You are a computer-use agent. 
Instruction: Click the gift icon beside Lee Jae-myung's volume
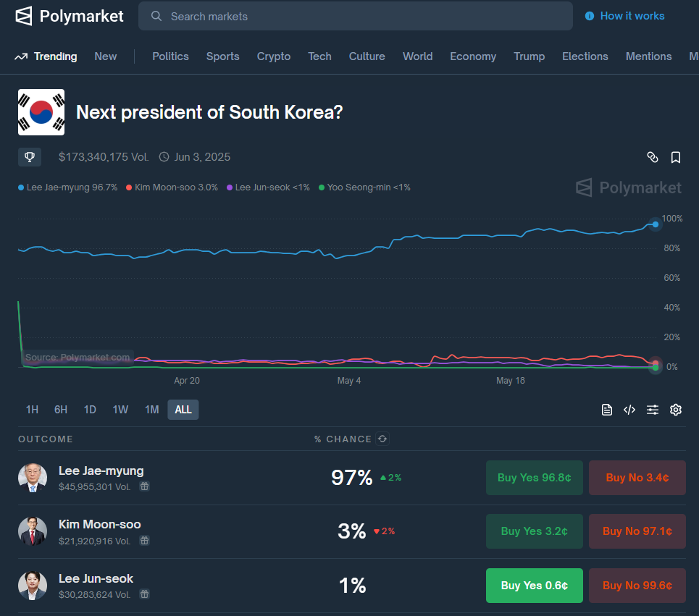[x=144, y=486]
